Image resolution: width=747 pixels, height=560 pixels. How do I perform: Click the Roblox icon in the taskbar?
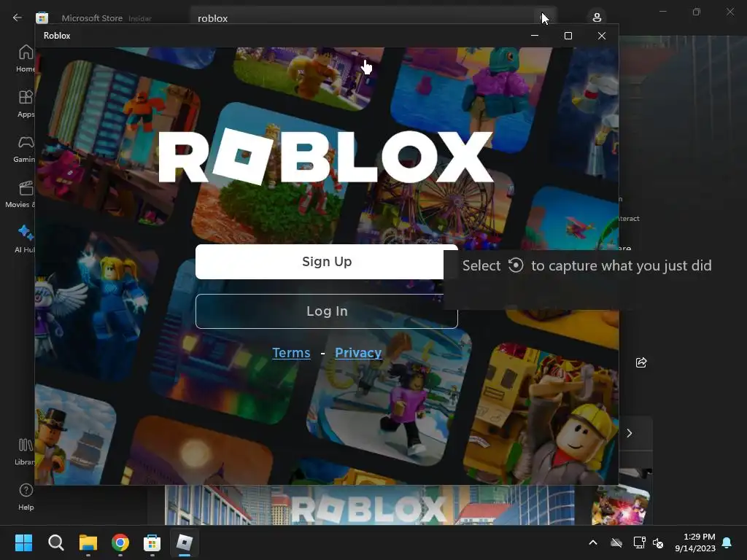(x=185, y=542)
